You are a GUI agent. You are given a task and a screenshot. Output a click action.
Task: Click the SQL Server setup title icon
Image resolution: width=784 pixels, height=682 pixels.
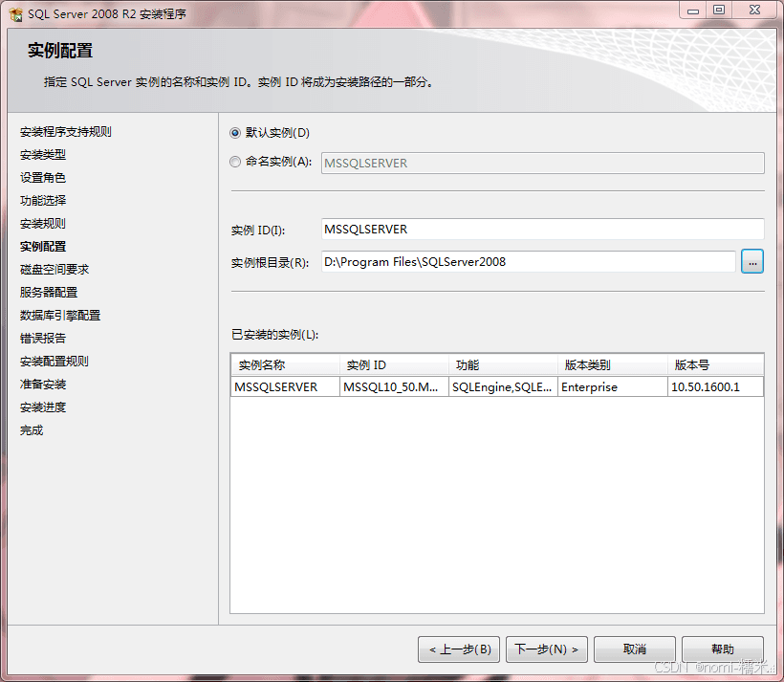pos(15,14)
